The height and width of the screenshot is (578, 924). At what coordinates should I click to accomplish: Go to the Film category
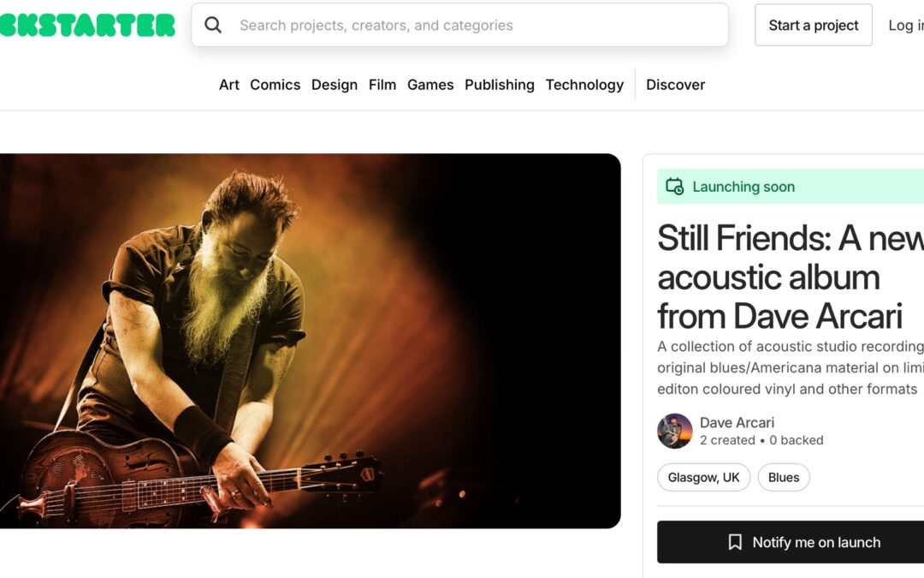[382, 85]
